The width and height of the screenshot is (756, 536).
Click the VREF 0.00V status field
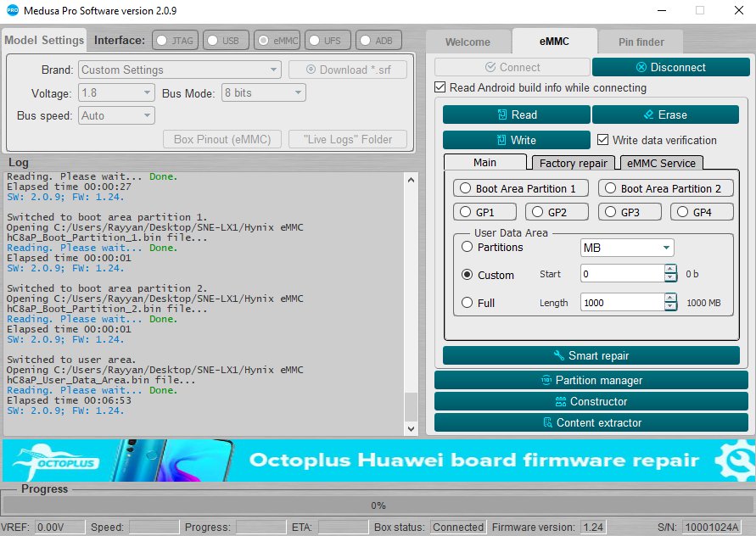click(x=59, y=527)
